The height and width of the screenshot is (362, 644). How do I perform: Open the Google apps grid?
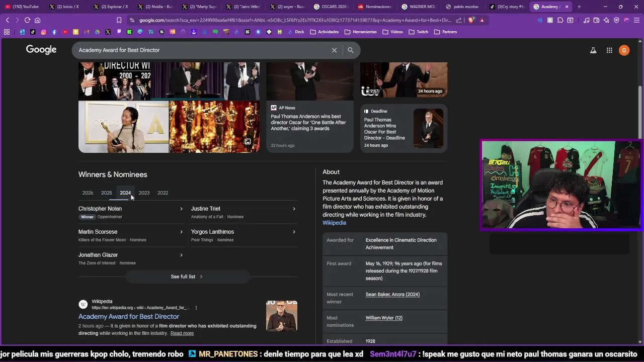click(x=609, y=50)
